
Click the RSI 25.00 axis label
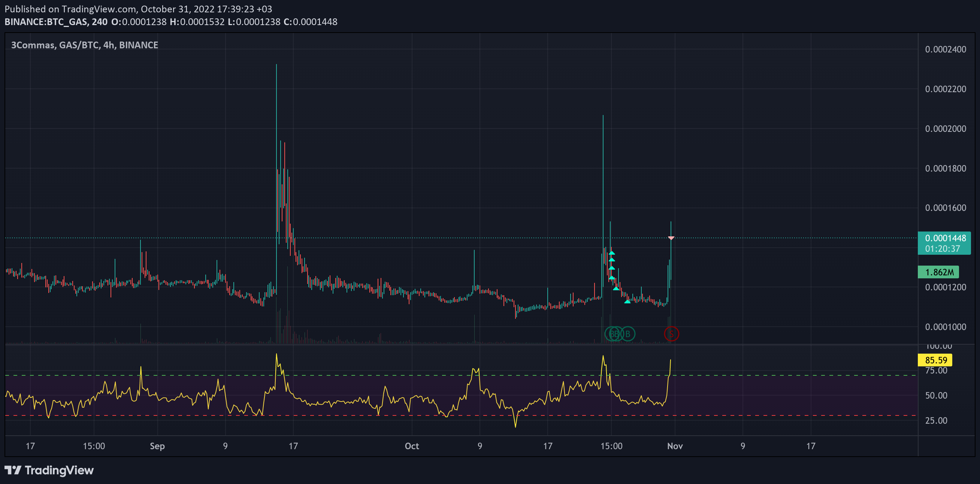click(936, 421)
